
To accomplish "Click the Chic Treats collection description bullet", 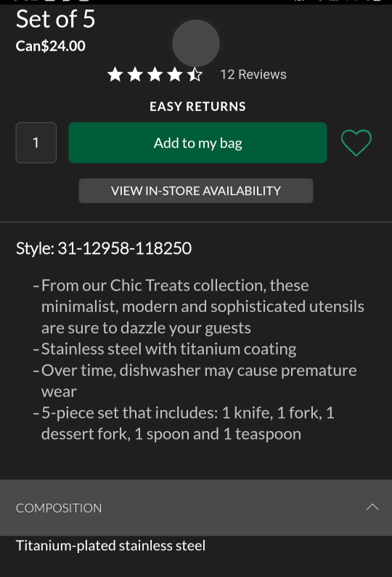I will click(199, 306).
